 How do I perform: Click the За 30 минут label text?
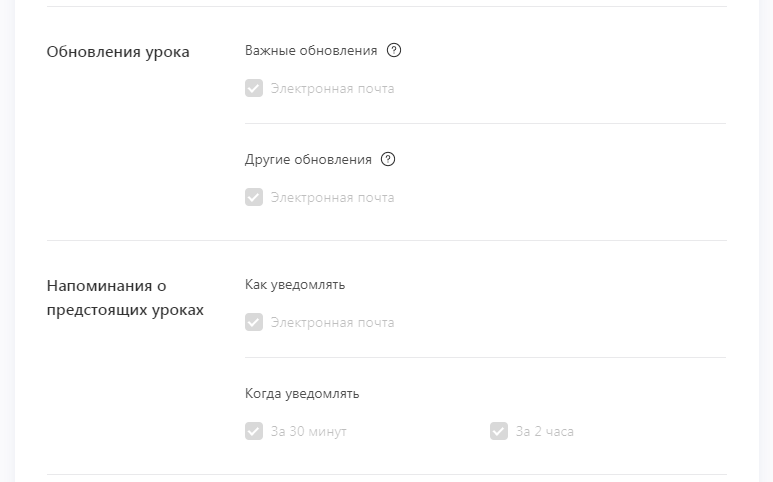[309, 432]
